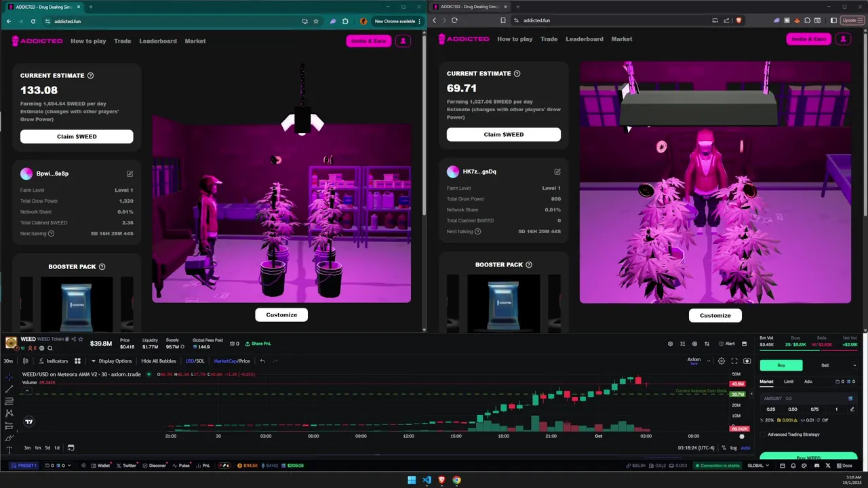Expand Display Options dropdown
Screen dimensions: 868x488
[111, 361]
